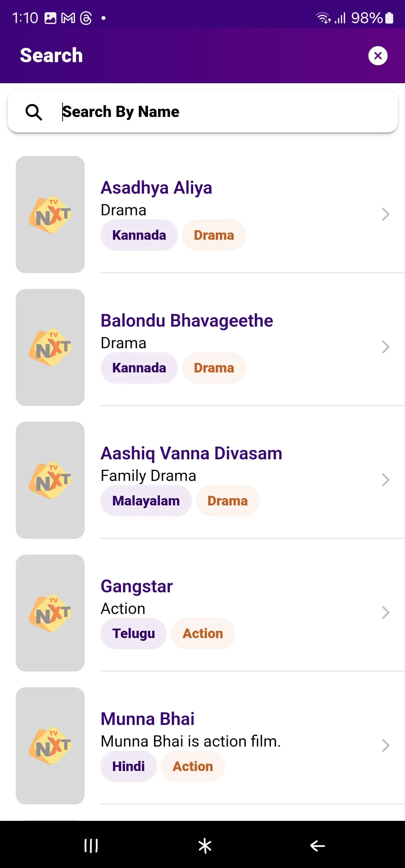The height and width of the screenshot is (868, 405).
Task: Tap the Hindi chip under Munna Bhai
Action: tap(128, 766)
